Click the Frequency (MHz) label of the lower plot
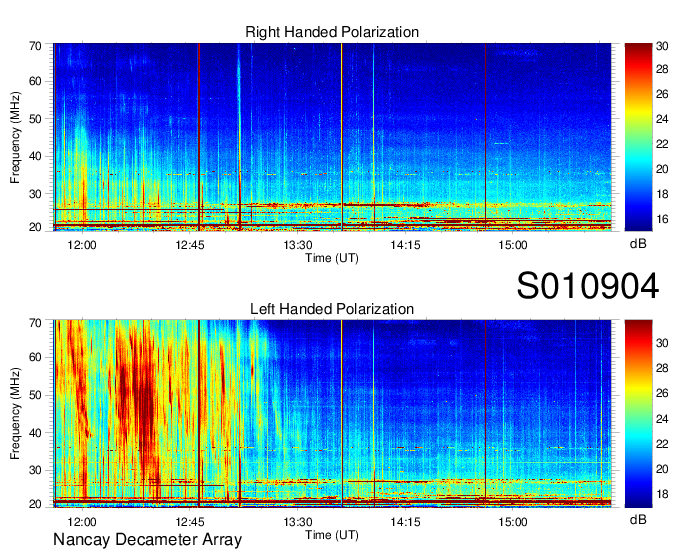The height and width of the screenshot is (552, 680). click(x=15, y=414)
